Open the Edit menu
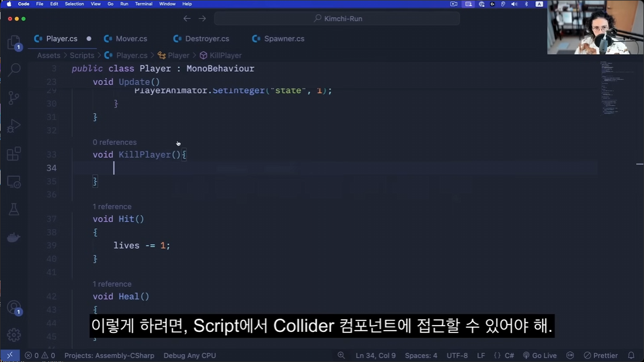The image size is (644, 362). tap(54, 3)
